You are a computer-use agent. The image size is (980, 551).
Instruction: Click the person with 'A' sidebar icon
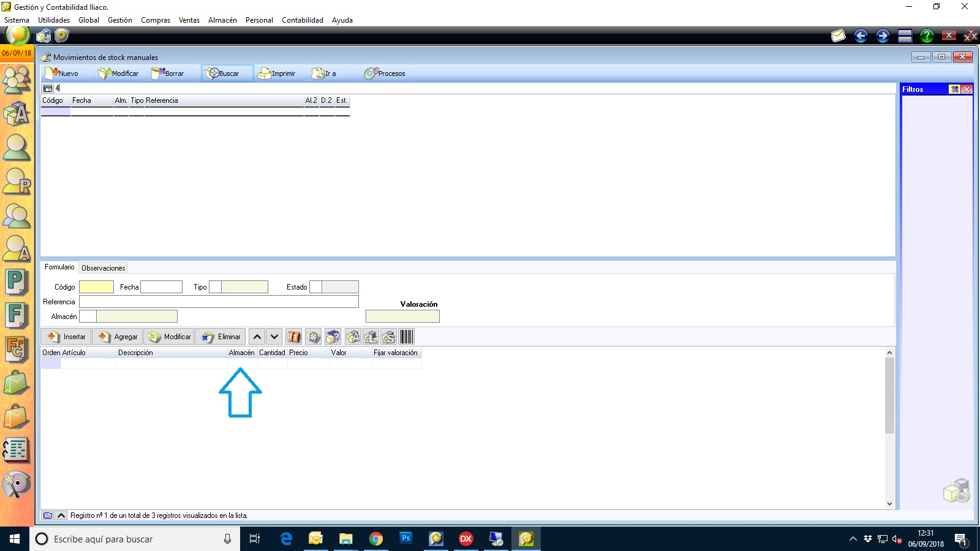click(x=17, y=248)
